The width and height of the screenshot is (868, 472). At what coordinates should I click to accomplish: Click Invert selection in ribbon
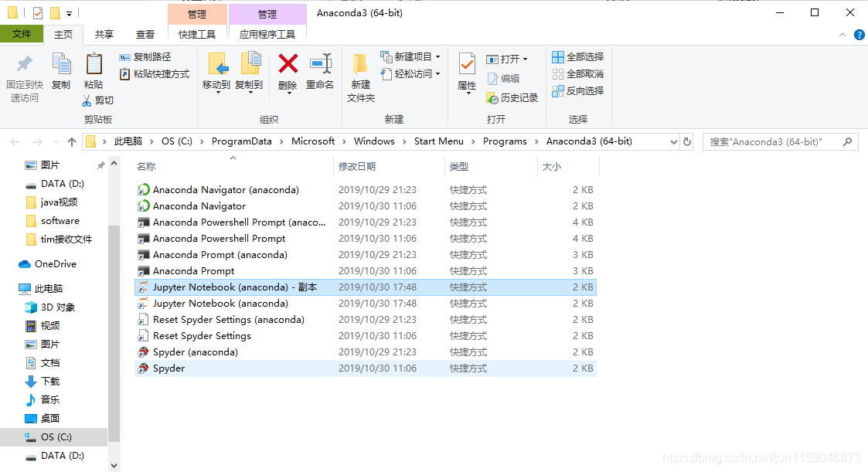(578, 90)
